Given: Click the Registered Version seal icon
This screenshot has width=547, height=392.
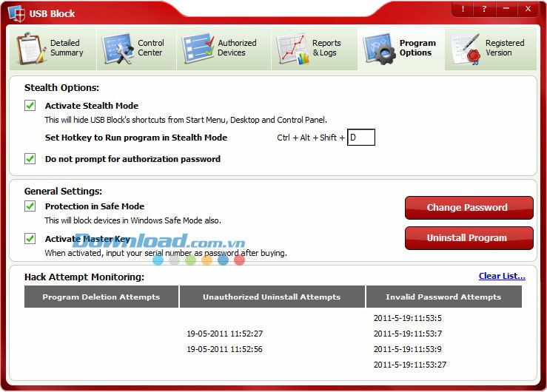Looking at the screenshot, I should [x=466, y=49].
